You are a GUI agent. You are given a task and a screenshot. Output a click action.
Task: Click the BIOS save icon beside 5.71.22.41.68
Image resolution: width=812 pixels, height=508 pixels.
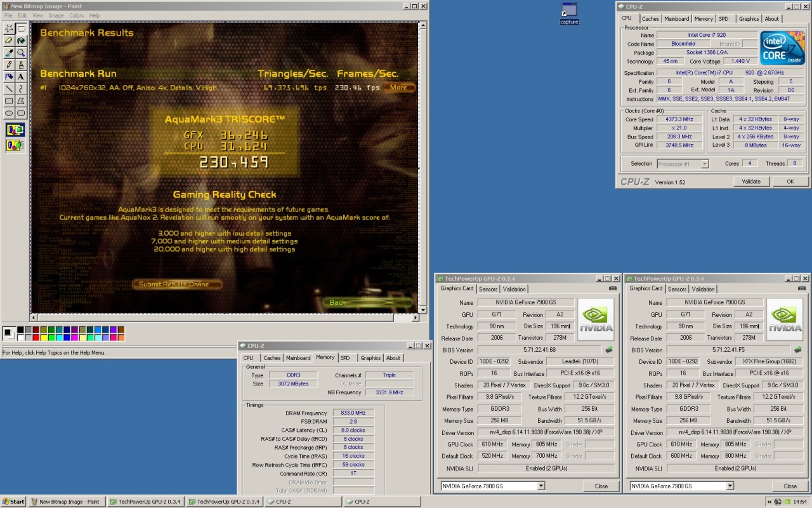pos(609,350)
